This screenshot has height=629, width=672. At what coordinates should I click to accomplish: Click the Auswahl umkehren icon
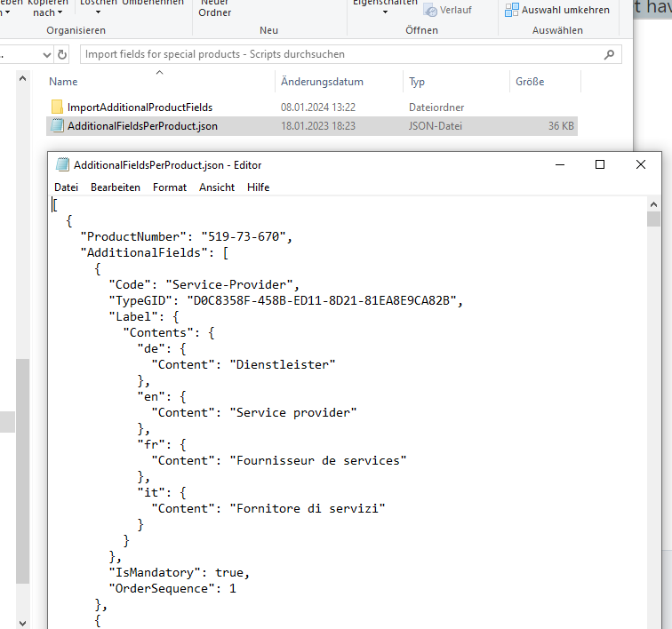[512, 10]
